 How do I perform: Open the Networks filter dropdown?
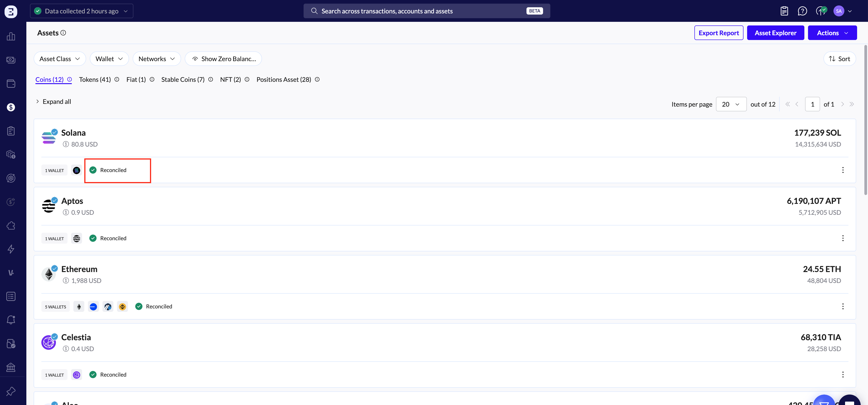point(157,59)
